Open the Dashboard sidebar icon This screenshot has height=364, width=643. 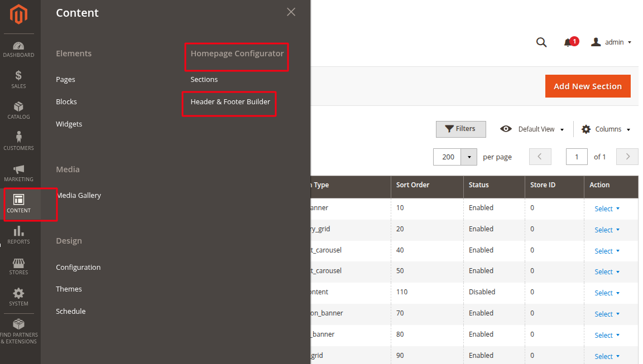[x=18, y=50]
